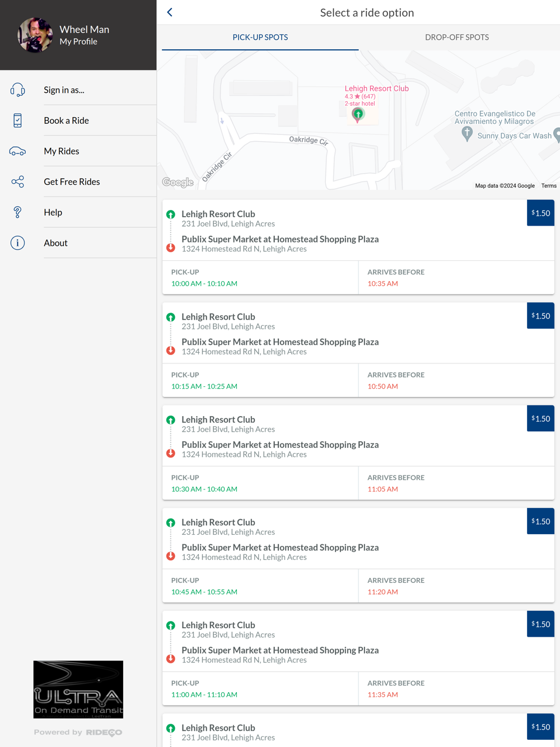Choose the 10:15 AM - 10:25 AM pick-up time
This screenshot has width=560, height=747.
pos(204,386)
